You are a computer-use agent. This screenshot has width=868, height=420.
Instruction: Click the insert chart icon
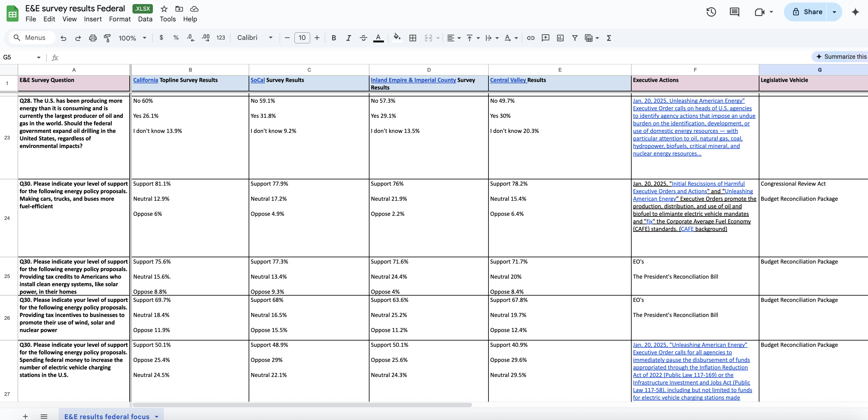(560, 38)
